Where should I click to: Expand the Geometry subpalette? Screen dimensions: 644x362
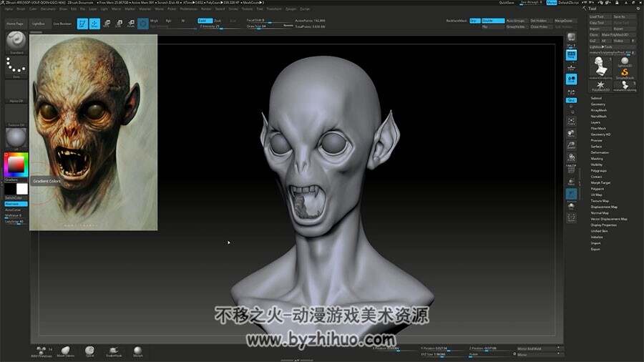[x=598, y=104]
